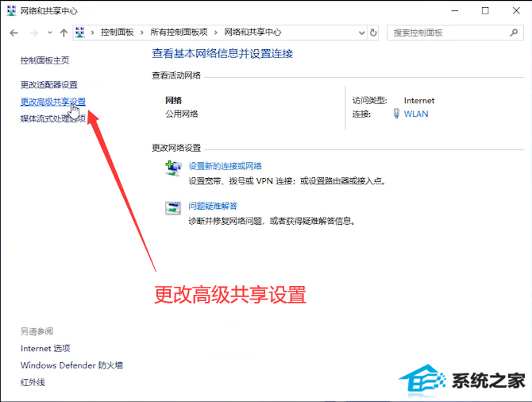Viewport: 532px width, 402px height.
Task: Click the new connection setup icon
Action: pyautogui.click(x=173, y=168)
